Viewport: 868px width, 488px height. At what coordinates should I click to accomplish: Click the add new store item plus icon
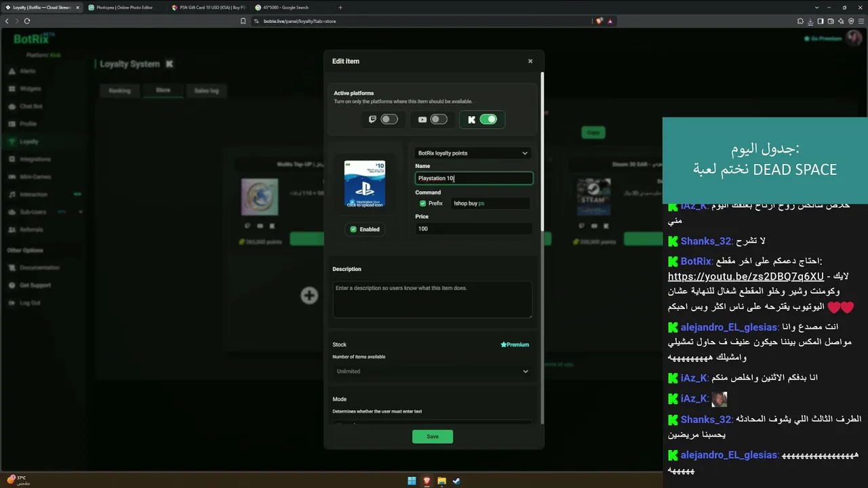tap(309, 295)
